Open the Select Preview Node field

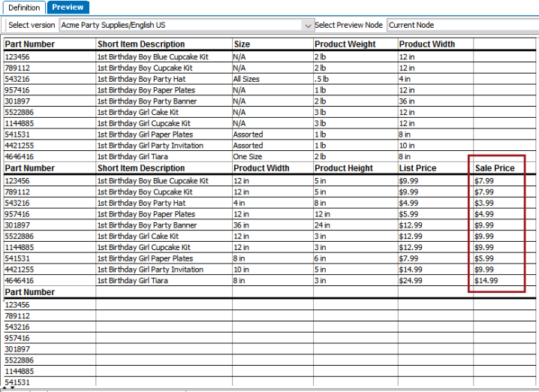coord(462,25)
